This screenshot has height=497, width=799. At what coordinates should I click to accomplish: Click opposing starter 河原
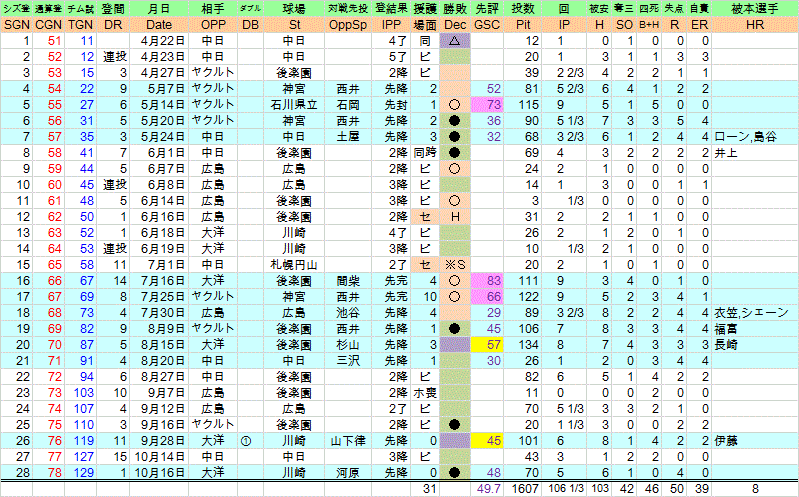348,473
